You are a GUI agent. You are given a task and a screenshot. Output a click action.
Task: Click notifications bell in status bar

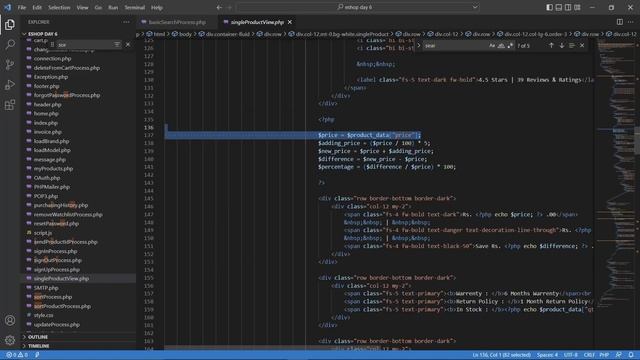[x=631, y=355]
